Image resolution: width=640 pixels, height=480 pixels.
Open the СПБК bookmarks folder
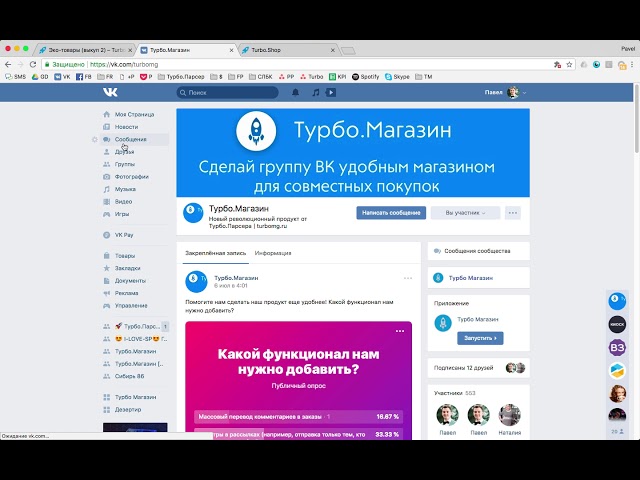tap(260, 76)
